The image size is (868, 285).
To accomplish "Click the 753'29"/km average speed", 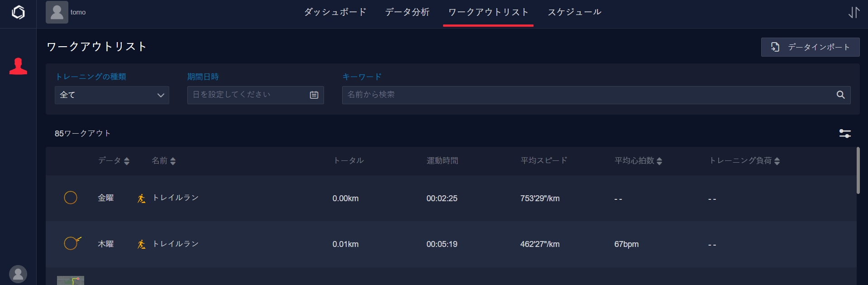I will (540, 198).
